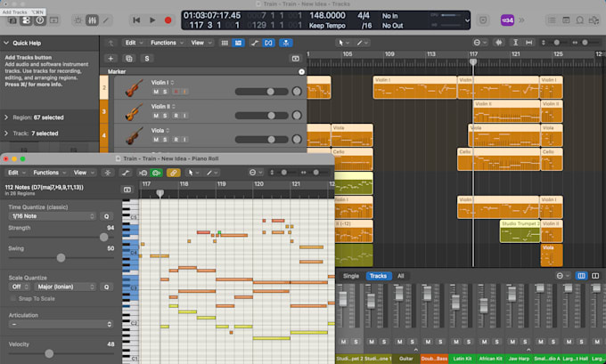Adjust the Swing slider
606x364 pixels.
(61, 258)
